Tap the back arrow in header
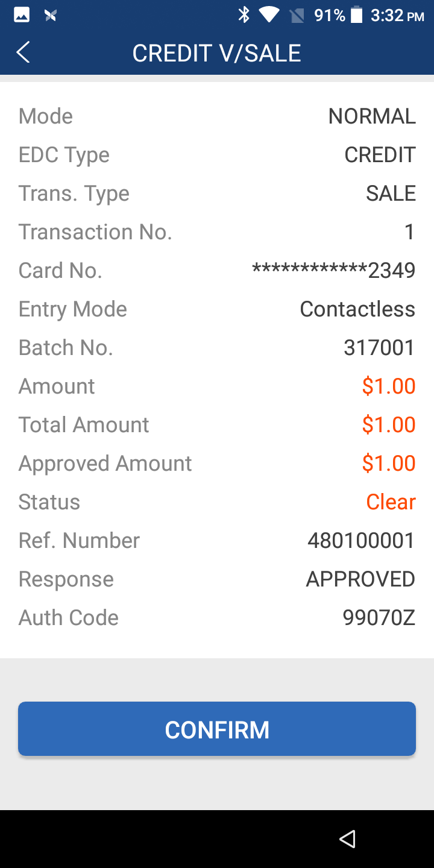Viewport: 434px width, 868px height. click(23, 53)
